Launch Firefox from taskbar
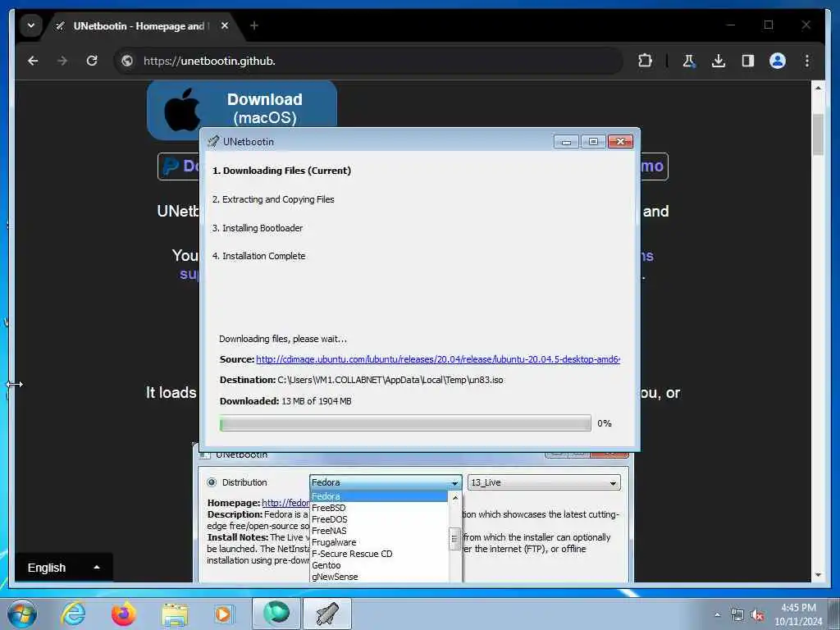The image size is (840, 630). [x=124, y=614]
